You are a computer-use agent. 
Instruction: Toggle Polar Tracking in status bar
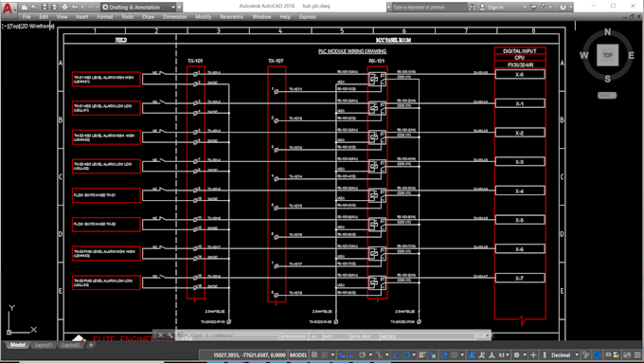(x=362, y=355)
